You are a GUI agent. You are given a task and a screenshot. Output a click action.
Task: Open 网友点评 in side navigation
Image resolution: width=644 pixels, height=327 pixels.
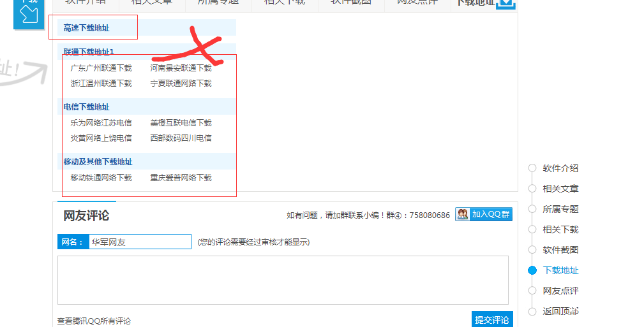560,291
